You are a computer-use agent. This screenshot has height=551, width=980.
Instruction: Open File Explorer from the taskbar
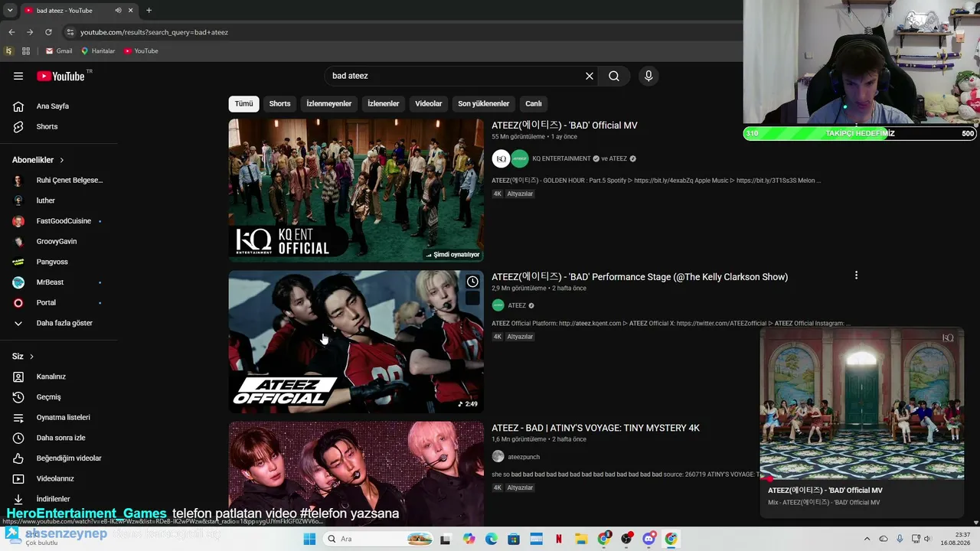pyautogui.click(x=581, y=539)
